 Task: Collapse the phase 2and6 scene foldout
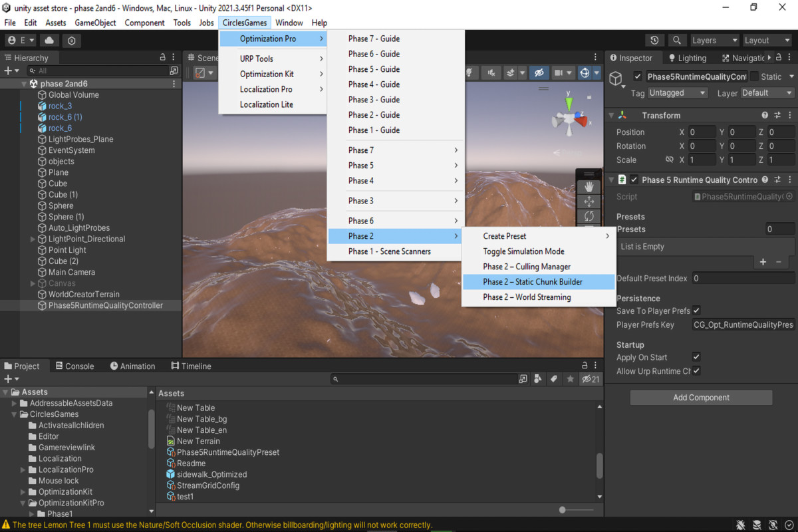click(x=24, y=84)
